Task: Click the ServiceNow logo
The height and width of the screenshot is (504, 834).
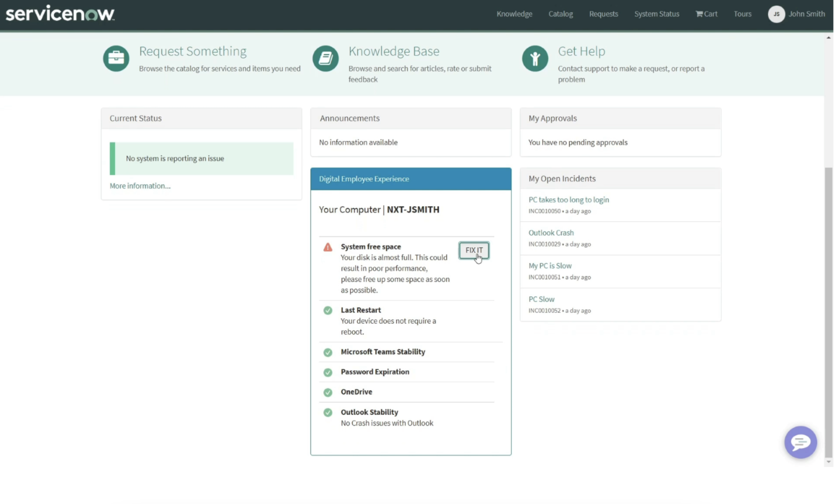Action: (60, 14)
